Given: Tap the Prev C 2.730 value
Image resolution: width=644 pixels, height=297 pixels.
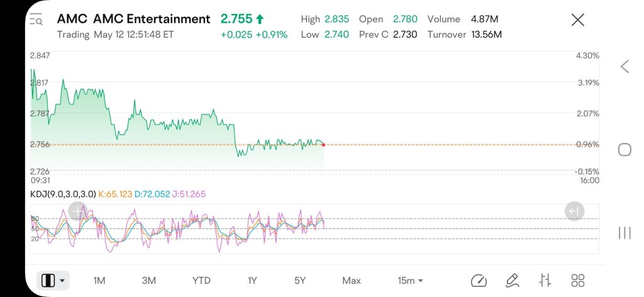Looking at the screenshot, I should point(405,35).
